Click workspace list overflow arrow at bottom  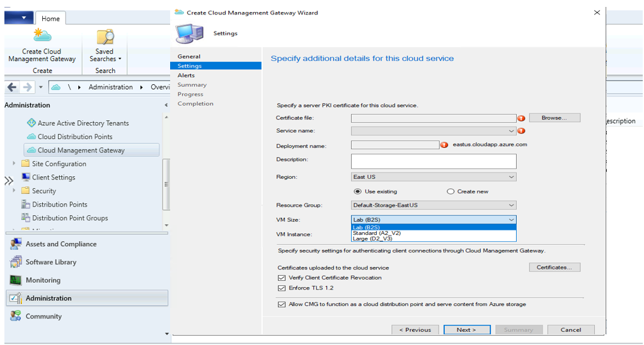[x=166, y=334]
